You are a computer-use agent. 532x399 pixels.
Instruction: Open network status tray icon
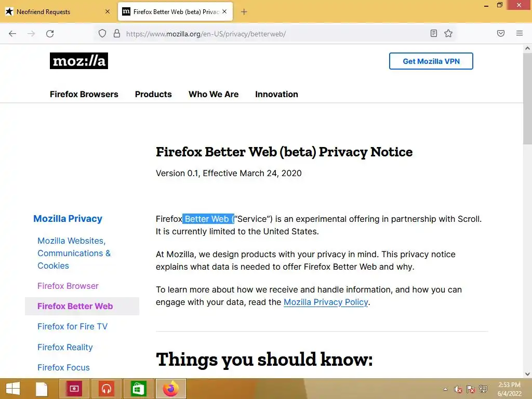tap(483, 389)
